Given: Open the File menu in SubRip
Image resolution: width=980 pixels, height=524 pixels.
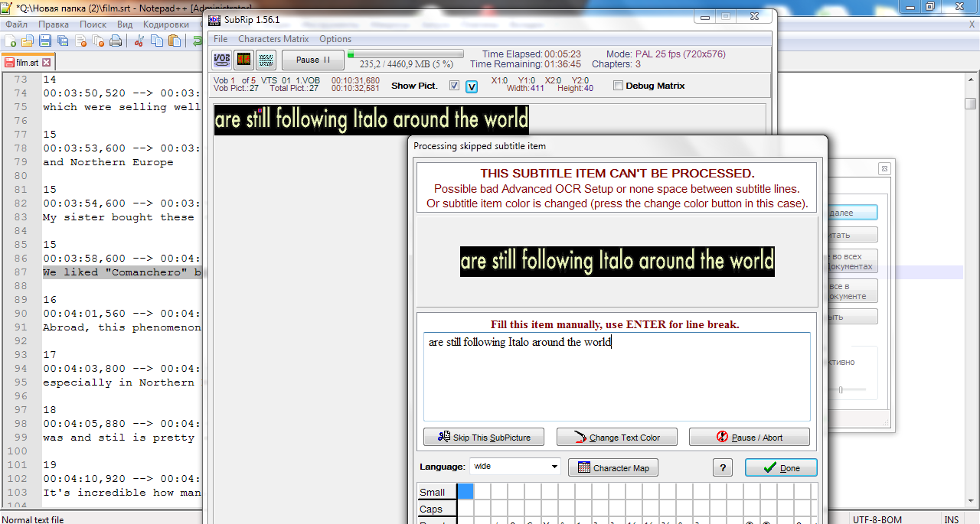Looking at the screenshot, I should pos(220,39).
